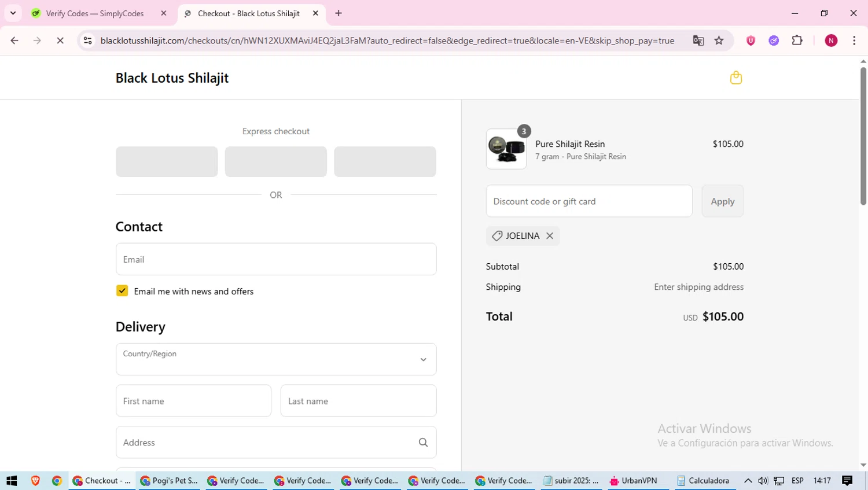868x490 pixels.
Task: Click the browser back arrow
Action: (14, 40)
